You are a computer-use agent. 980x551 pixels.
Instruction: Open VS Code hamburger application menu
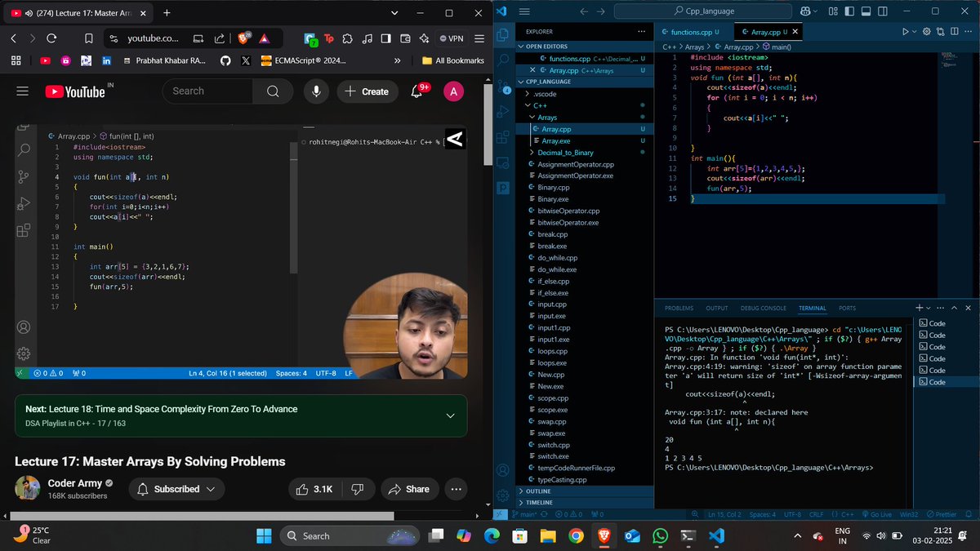coord(525,11)
